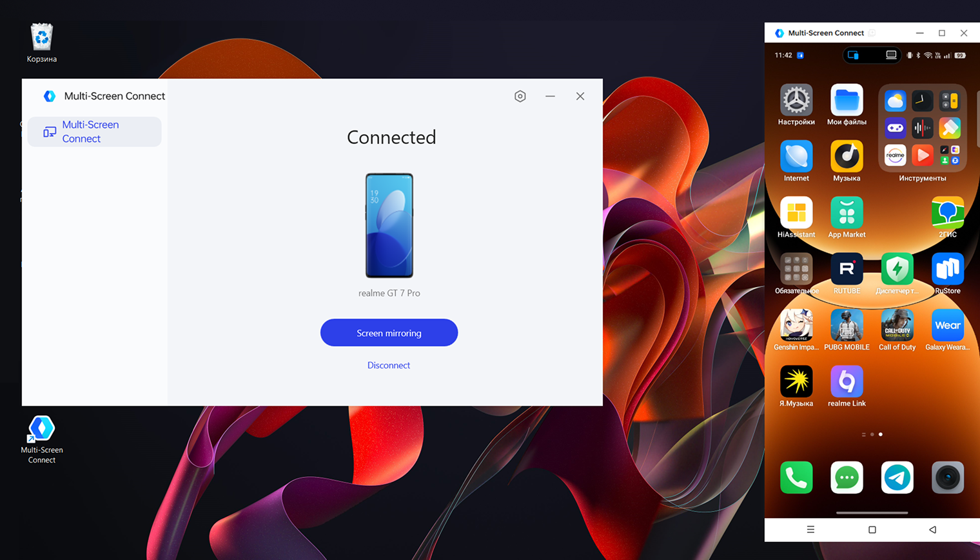Tap the phone recent apps menu button
The image size is (980, 560).
tap(810, 530)
